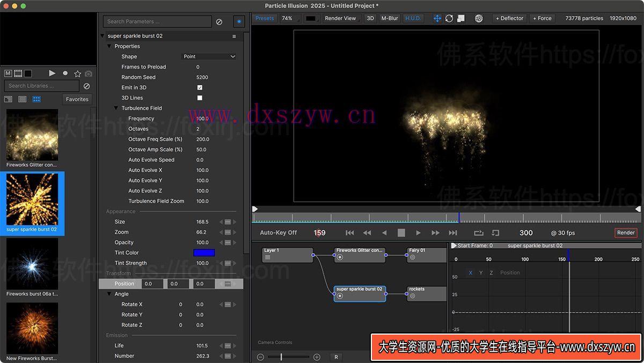The width and height of the screenshot is (644, 363).
Task: Open the black background color dropdown
Action: click(313, 18)
